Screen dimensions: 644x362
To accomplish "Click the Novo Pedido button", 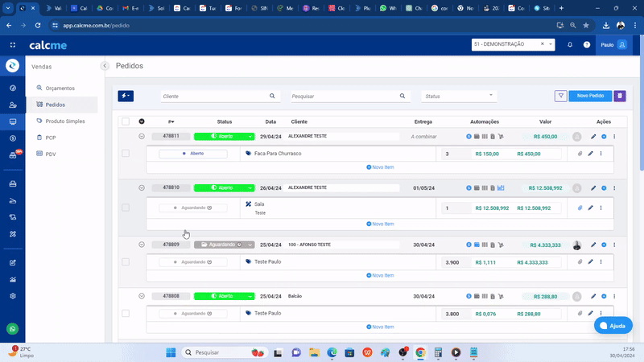I will (x=590, y=96).
